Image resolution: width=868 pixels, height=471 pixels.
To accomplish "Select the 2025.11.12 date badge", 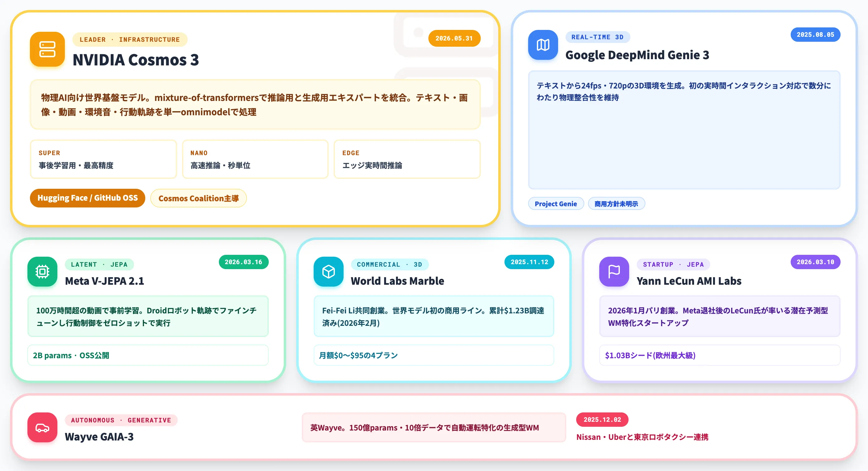I will (x=529, y=262).
